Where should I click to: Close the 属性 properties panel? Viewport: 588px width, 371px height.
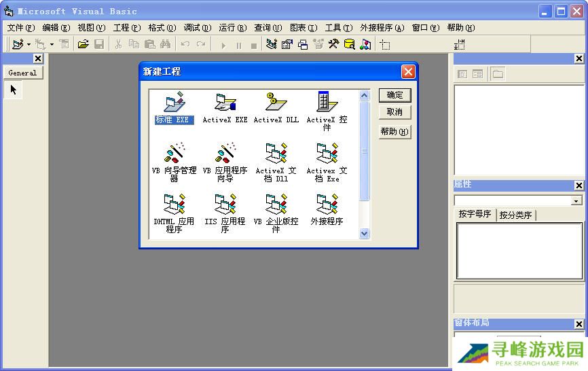click(579, 185)
